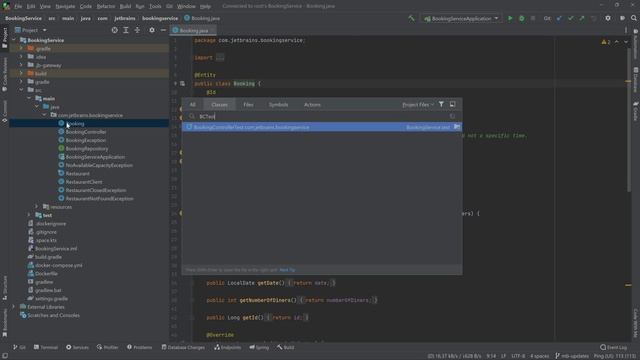Select Dockerfile in project tree
The height and width of the screenshot is (360, 640).
(46, 273)
